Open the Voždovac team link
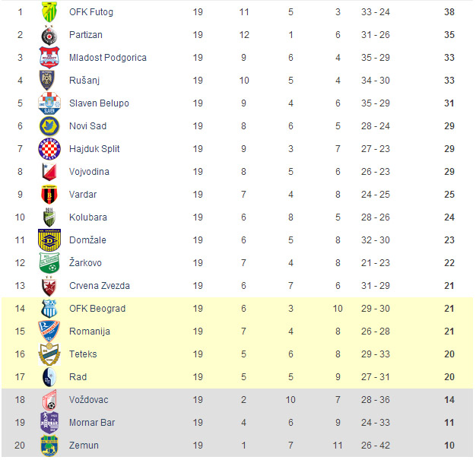 (x=89, y=400)
